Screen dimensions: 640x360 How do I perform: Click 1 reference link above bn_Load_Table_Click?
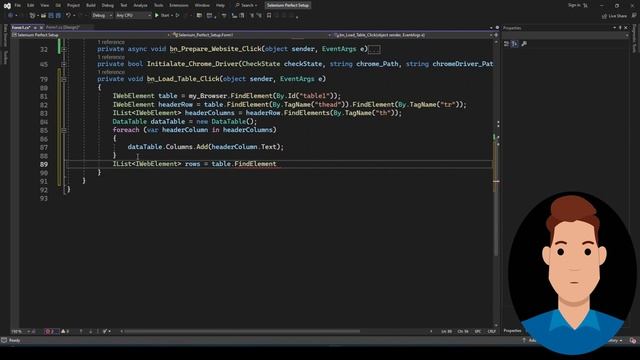(x=111, y=72)
